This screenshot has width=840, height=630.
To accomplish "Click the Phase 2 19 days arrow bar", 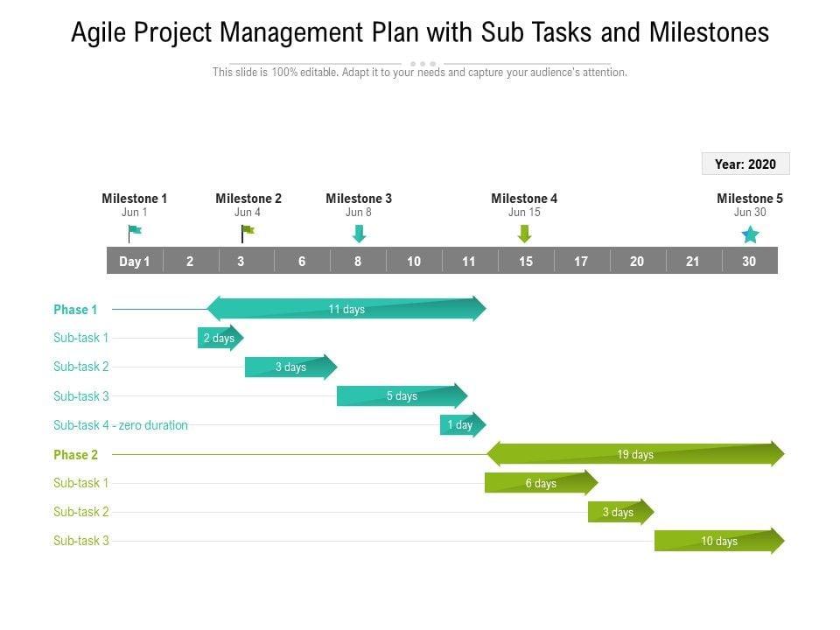I will 635,454.
